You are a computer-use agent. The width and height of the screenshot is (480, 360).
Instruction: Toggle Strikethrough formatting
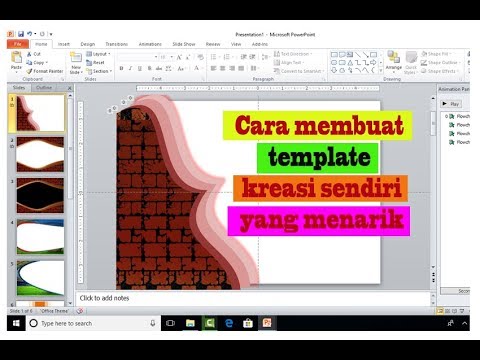(x=159, y=68)
